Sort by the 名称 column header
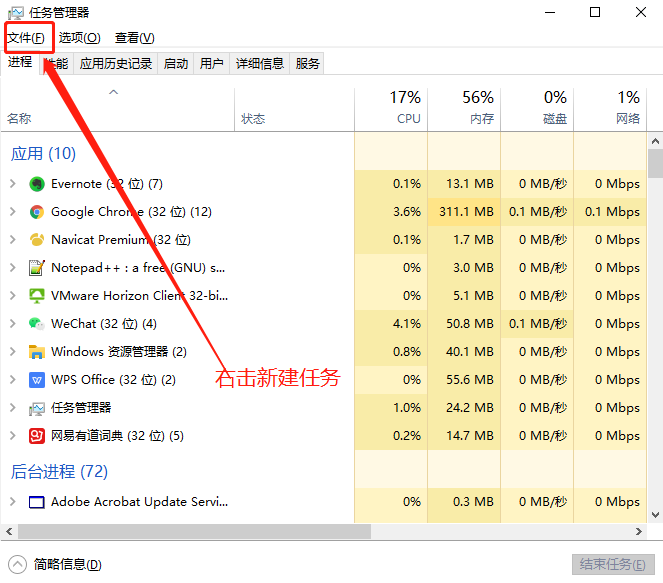Image resolution: width=663 pixels, height=583 pixels. (x=118, y=109)
